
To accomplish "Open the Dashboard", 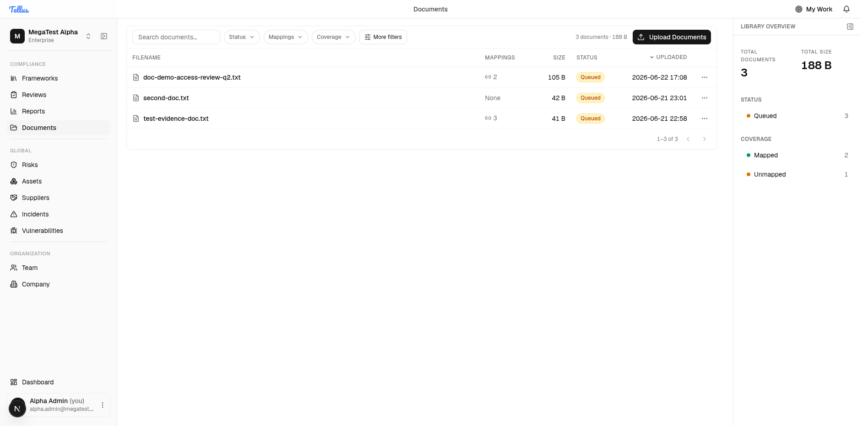I will point(59,382).
